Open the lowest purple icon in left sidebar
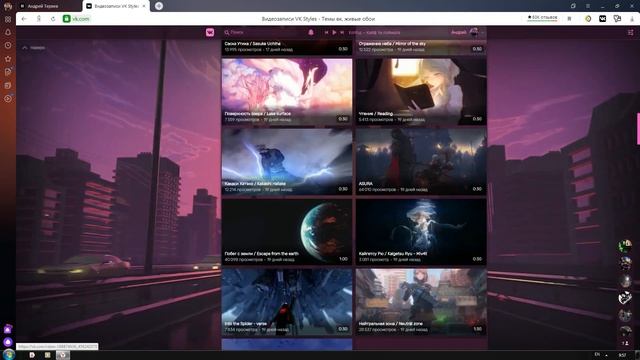The width and height of the screenshot is (640, 360). point(8,342)
